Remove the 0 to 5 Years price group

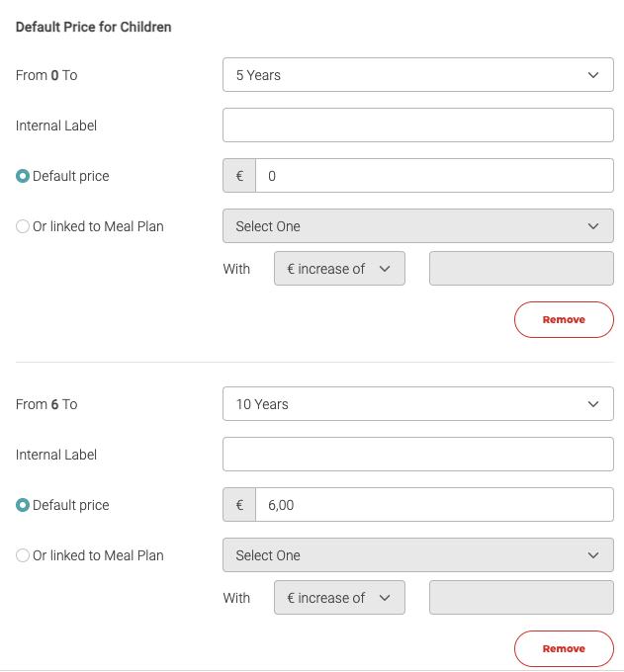pos(564,320)
